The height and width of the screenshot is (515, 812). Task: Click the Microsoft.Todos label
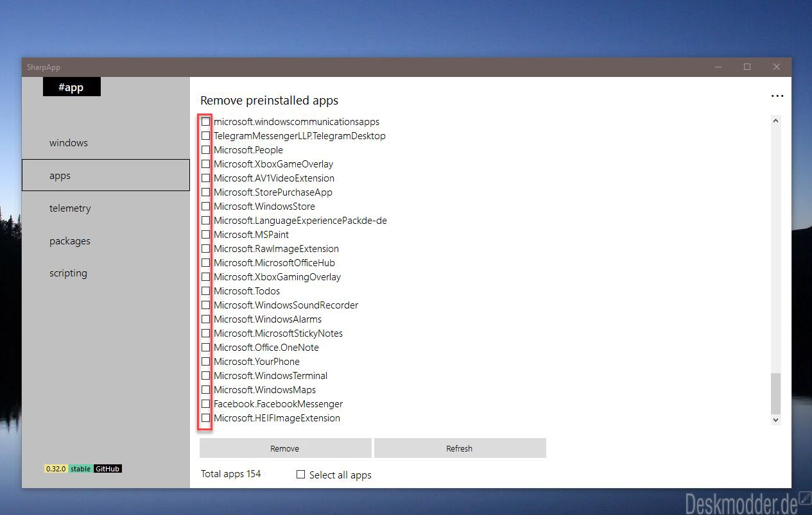tap(247, 291)
